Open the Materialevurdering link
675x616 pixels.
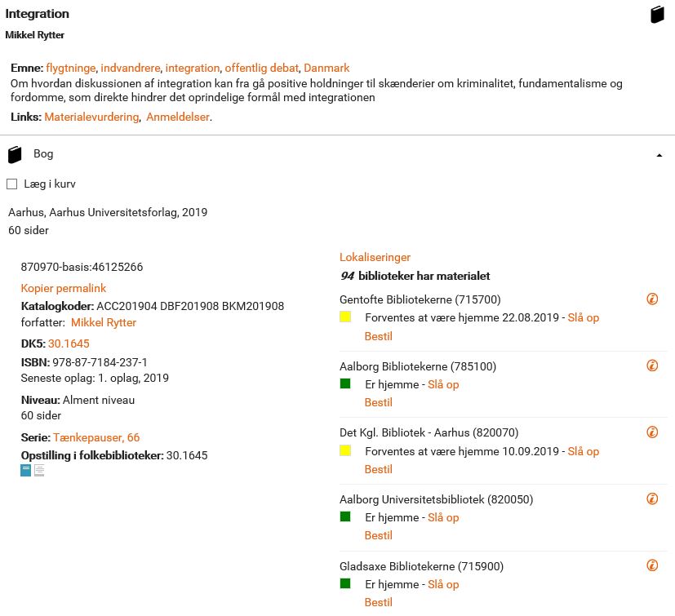pyautogui.click(x=91, y=117)
